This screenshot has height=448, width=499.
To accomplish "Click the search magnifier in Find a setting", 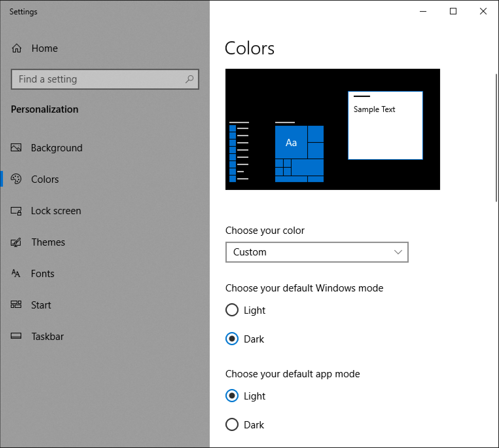I will pyautogui.click(x=190, y=79).
